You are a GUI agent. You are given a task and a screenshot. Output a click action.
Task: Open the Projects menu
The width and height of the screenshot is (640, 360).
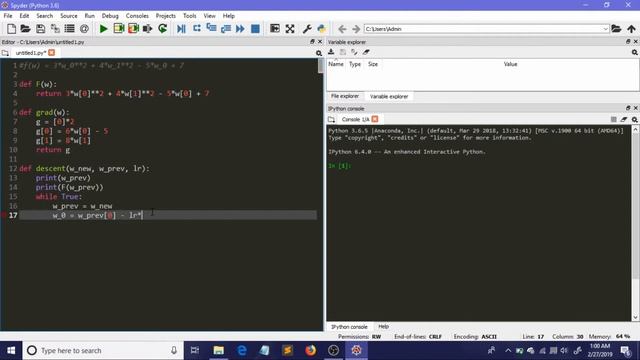click(x=165, y=16)
